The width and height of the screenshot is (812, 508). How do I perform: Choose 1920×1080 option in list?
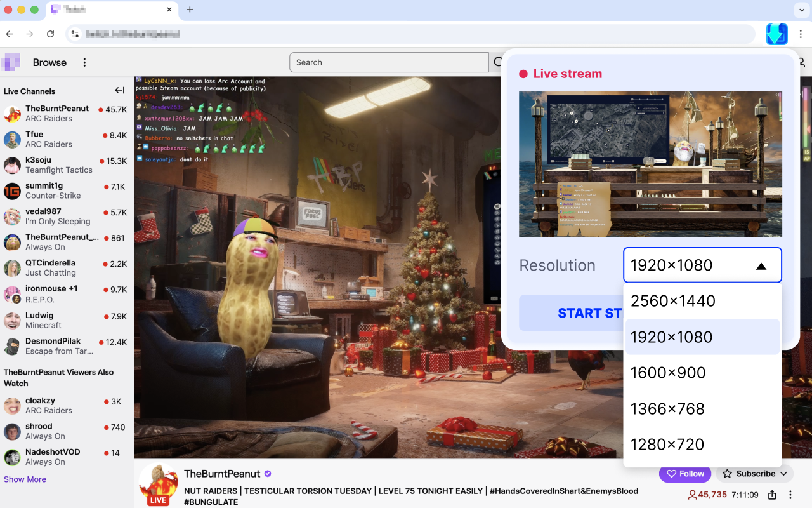tap(702, 337)
